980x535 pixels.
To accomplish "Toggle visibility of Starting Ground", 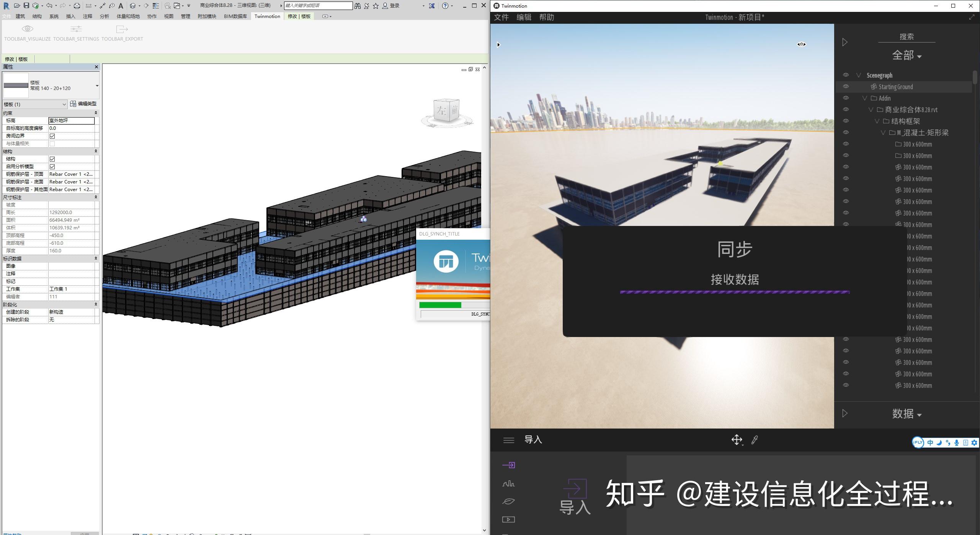I will [x=846, y=87].
